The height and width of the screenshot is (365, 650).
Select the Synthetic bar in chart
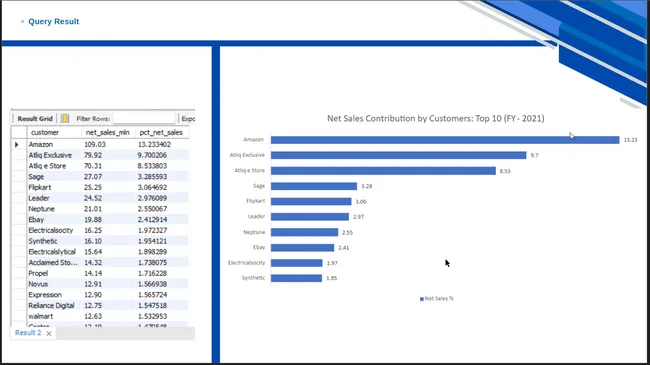point(296,278)
